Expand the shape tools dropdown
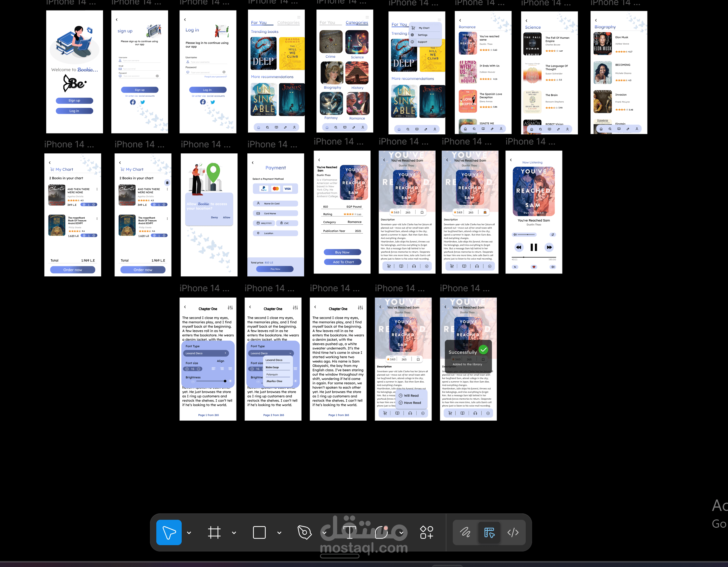 tap(279, 532)
